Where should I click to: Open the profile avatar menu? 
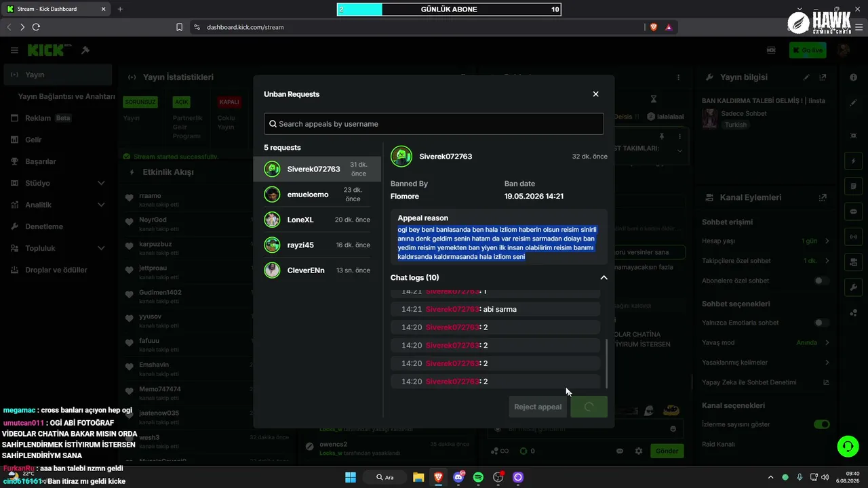tap(844, 50)
